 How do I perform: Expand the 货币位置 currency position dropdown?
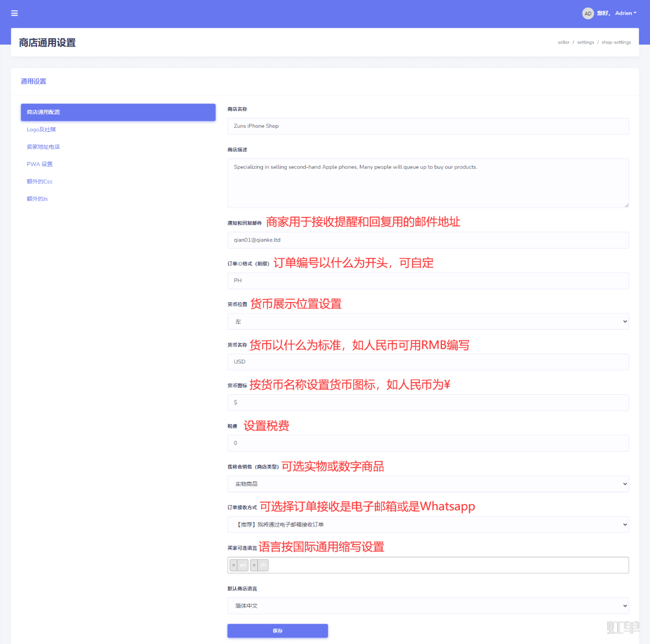coord(428,321)
